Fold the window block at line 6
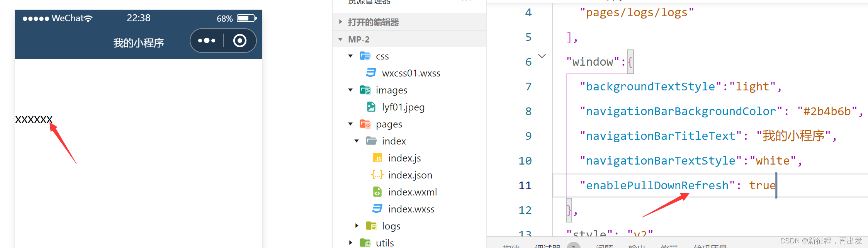This screenshot has width=868, height=248. 542,56
